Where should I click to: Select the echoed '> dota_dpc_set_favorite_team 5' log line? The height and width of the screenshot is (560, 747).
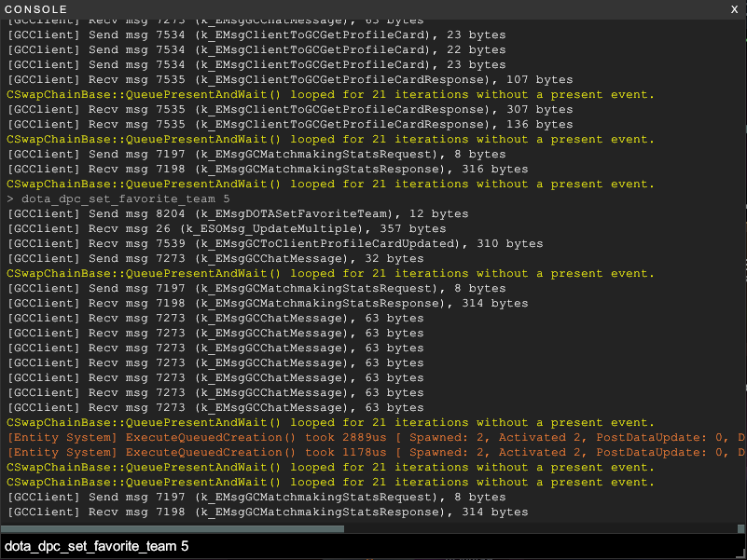point(118,198)
